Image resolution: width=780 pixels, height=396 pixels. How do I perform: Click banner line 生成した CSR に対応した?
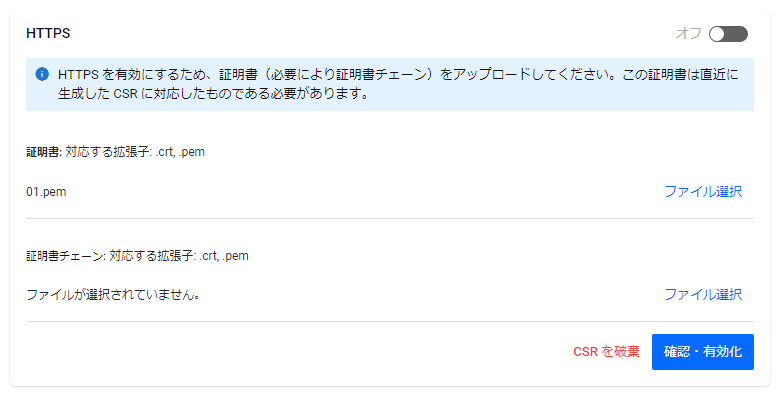coord(213,94)
